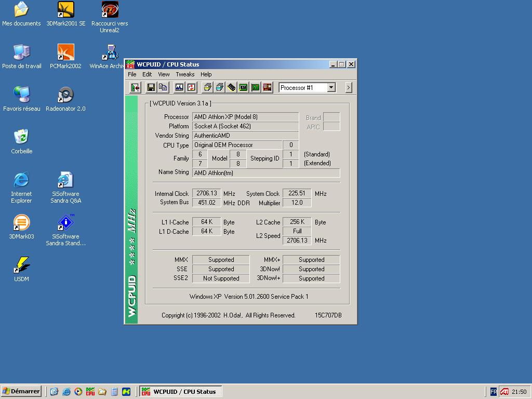
Task: Click the "Windows XP Version 5.01.2600 Service Pack 1" text
Action: 249,297
